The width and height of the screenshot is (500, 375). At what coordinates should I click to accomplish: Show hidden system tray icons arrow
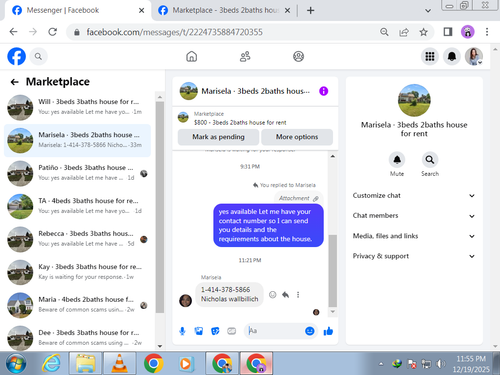coord(381,364)
